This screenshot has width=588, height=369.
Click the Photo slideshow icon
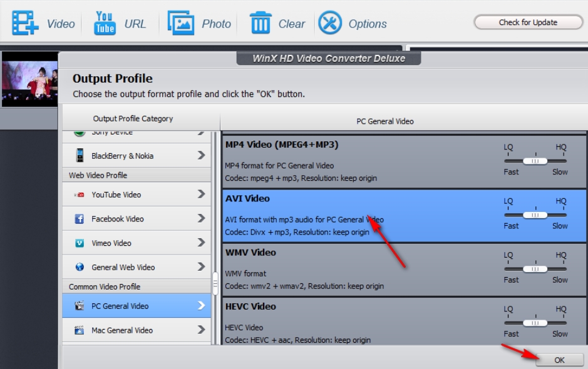181,23
